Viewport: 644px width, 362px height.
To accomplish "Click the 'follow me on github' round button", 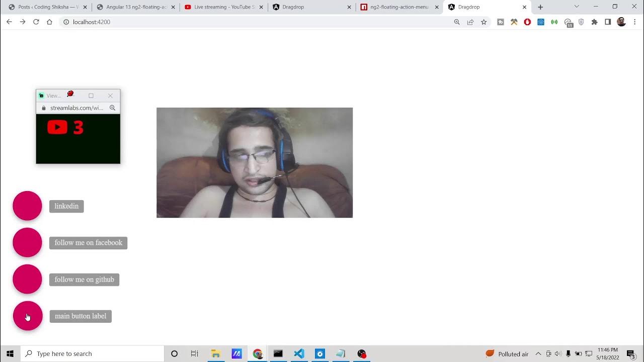I will point(27,279).
